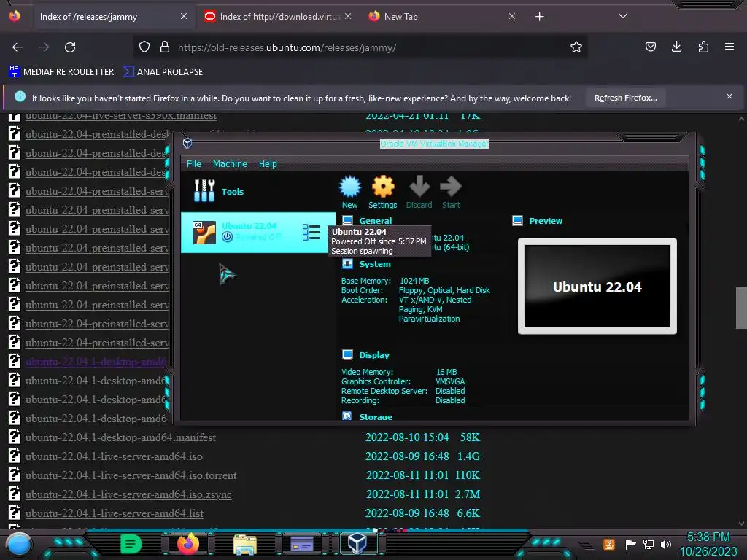Image resolution: width=747 pixels, height=560 pixels.
Task: Click the General section header
Action: coord(376,221)
